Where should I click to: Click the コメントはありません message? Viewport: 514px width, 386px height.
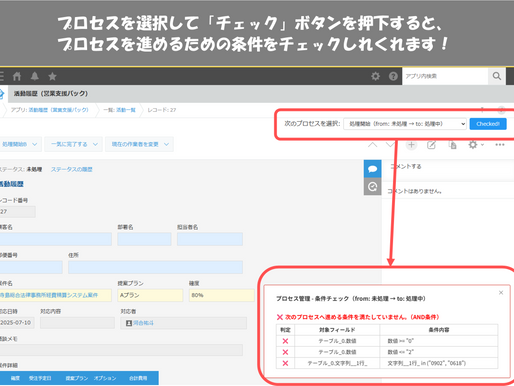415,191
